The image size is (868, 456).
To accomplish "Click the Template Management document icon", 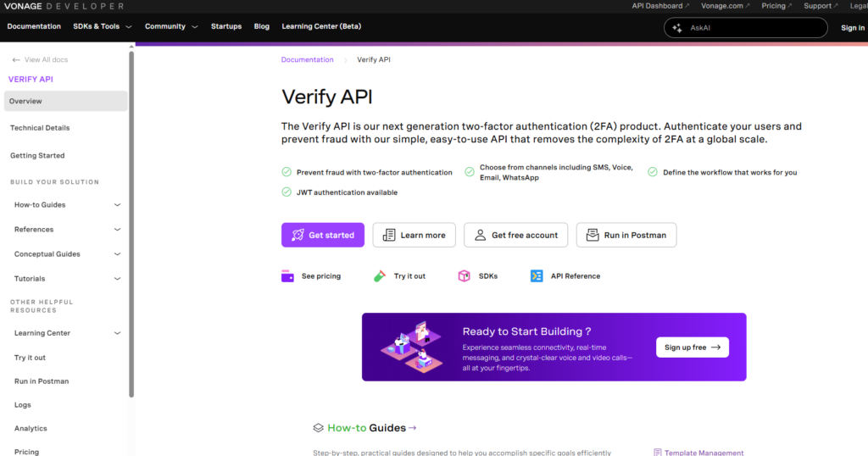I will [x=657, y=452].
